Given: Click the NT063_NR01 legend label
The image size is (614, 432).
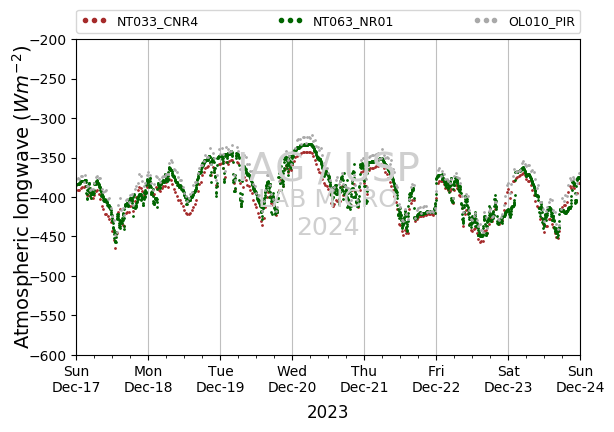Looking at the screenshot, I should click(x=353, y=22).
